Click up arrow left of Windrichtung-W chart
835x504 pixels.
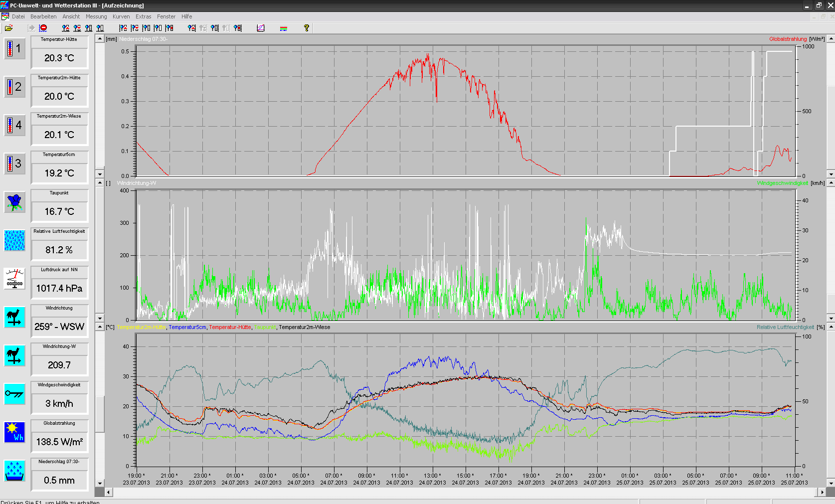pos(100,183)
